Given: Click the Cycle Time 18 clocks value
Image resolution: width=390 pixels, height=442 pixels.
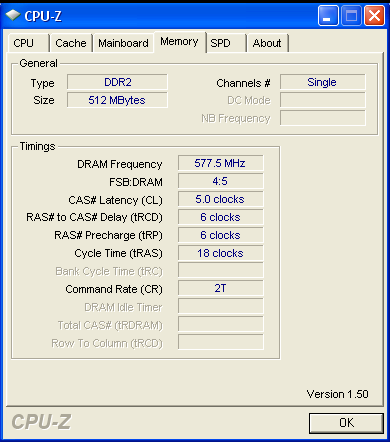Looking at the screenshot, I should pos(220,253).
